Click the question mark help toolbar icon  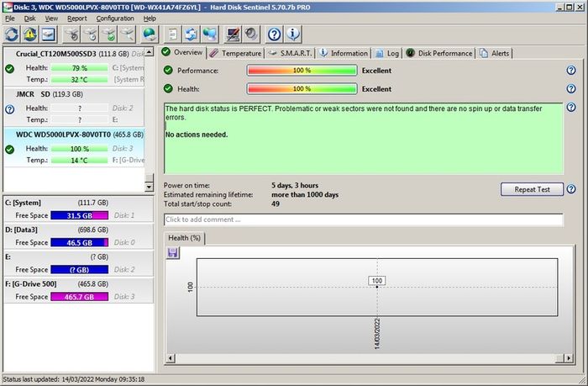pos(274,34)
